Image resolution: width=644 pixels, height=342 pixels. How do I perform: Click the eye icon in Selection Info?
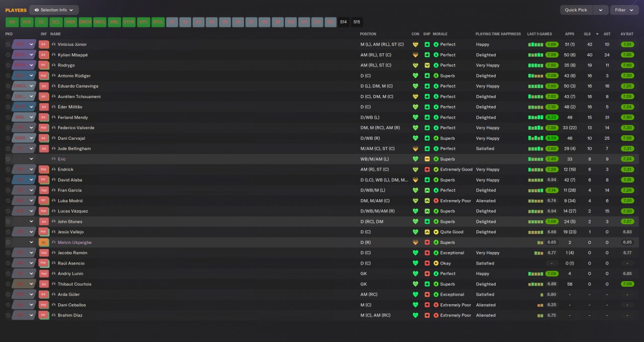coord(37,10)
